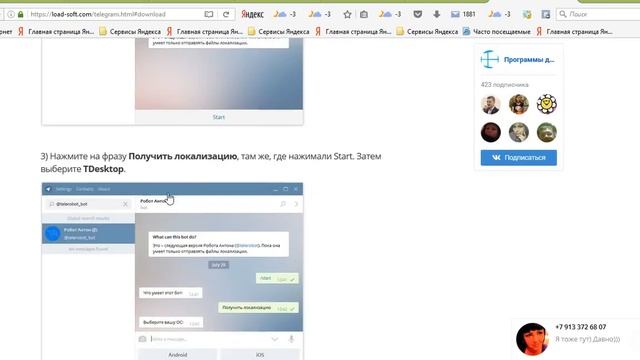640x360 pixels.
Task: Open the smiley daisy subscriber avatar
Action: (x=547, y=104)
